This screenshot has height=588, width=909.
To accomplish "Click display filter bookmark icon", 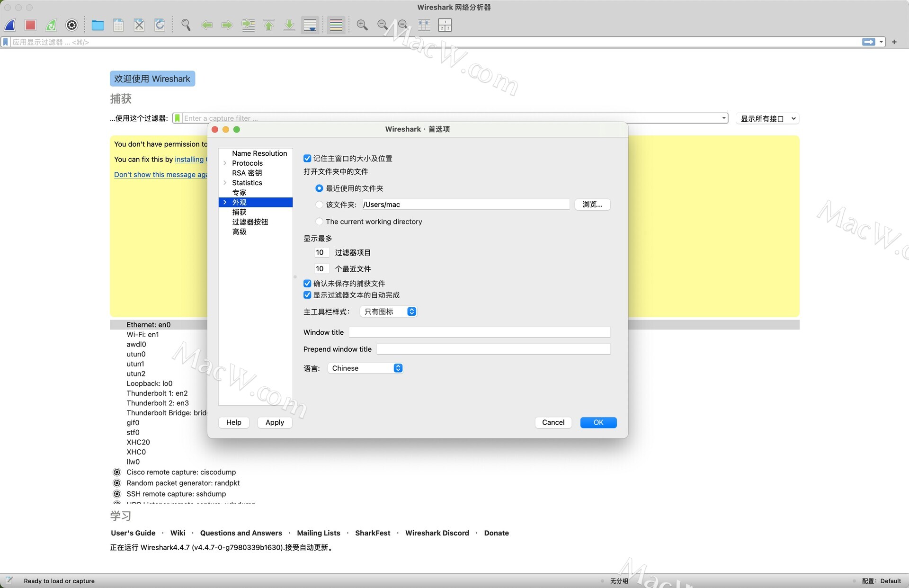I will pos(6,42).
